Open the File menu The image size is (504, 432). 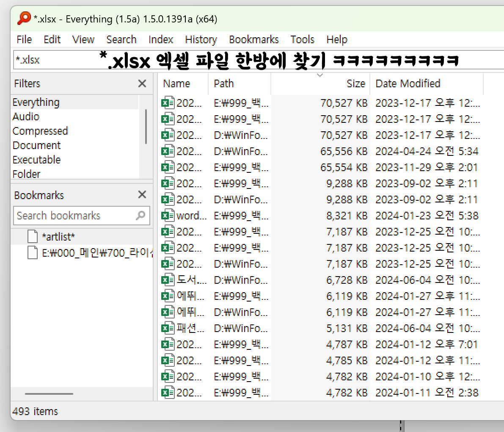tap(24, 39)
